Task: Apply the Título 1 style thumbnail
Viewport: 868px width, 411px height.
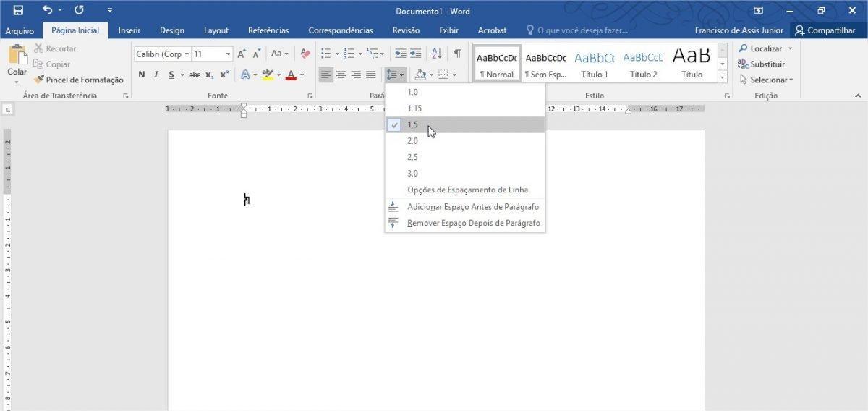Action: (x=595, y=64)
